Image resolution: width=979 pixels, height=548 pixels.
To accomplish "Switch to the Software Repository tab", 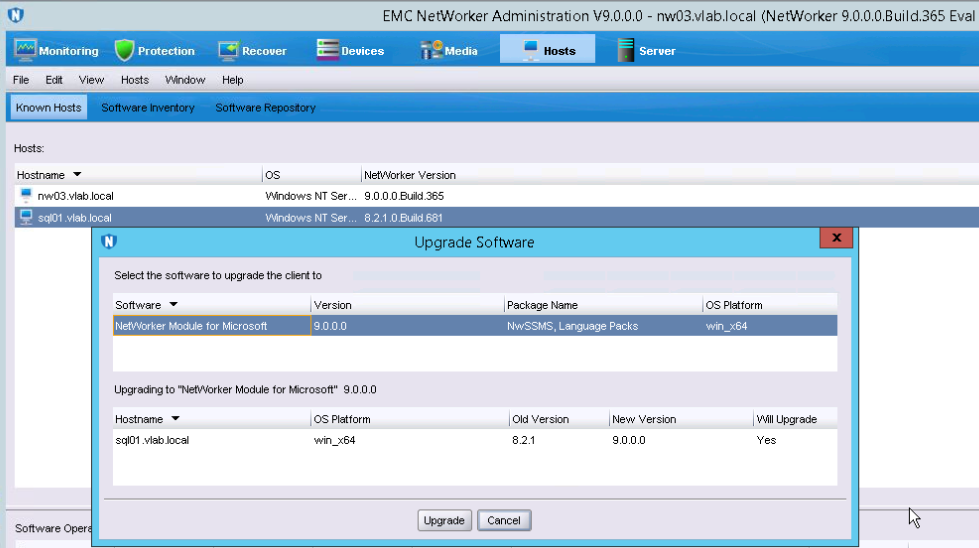I will tap(265, 107).
